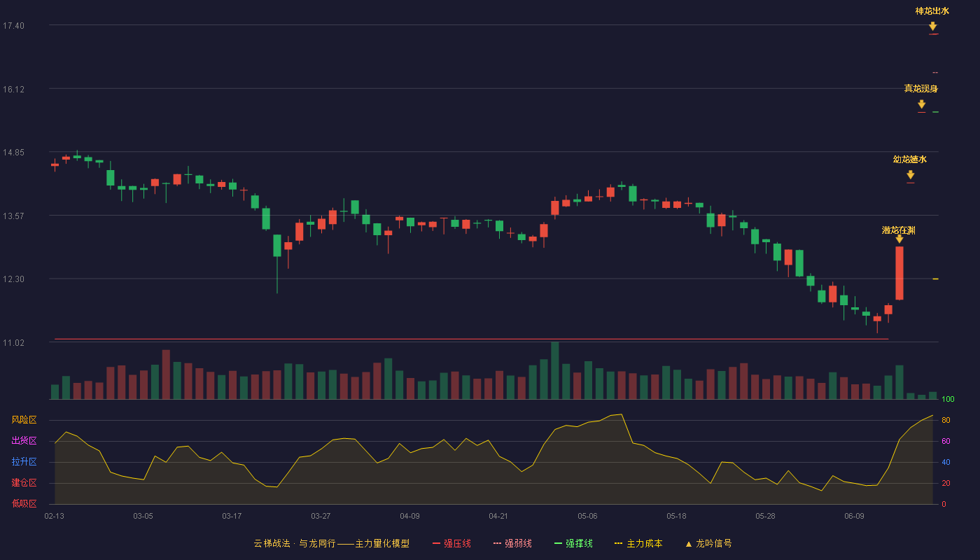Click the 14.85 price axis label
The image size is (980, 560).
[x=13, y=153]
